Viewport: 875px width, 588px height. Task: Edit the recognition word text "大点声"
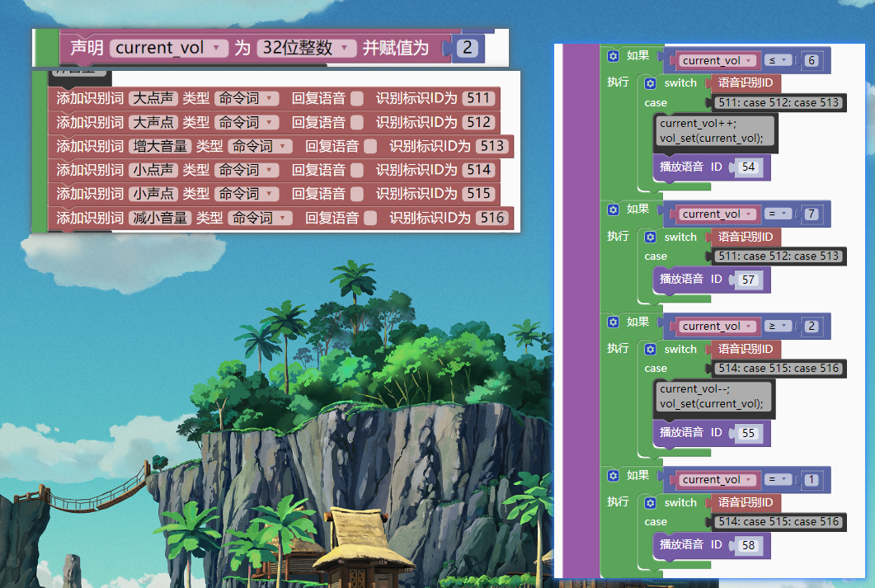pos(152,98)
